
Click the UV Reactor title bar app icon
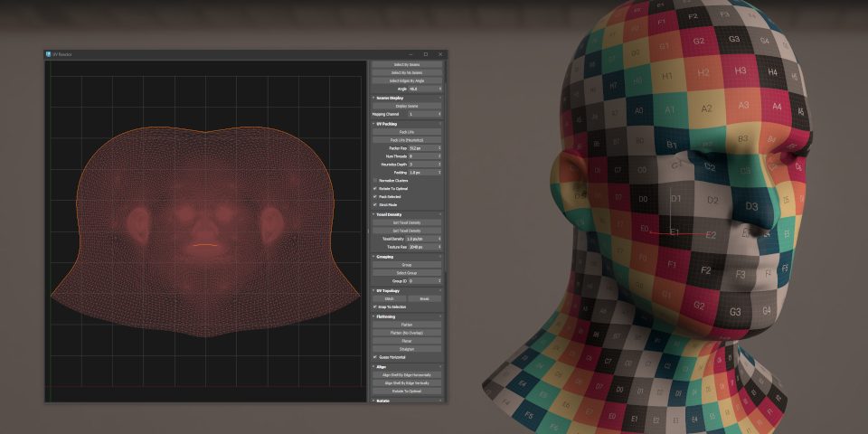coord(48,54)
